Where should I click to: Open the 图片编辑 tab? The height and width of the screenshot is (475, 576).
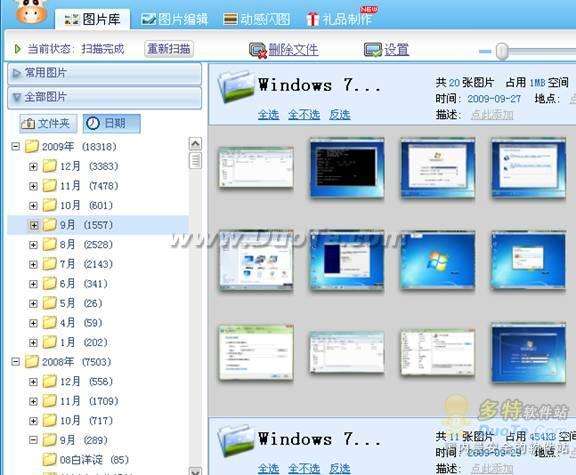[x=175, y=19]
